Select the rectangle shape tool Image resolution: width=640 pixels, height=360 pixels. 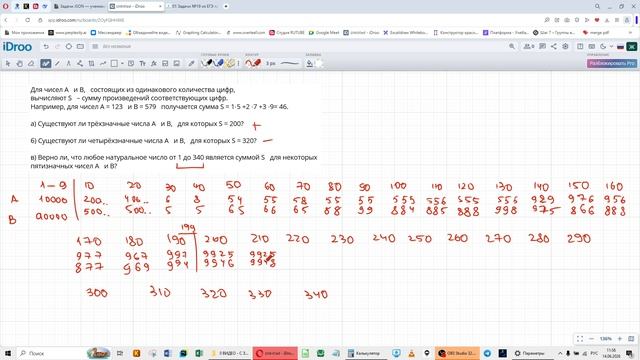pos(114,63)
